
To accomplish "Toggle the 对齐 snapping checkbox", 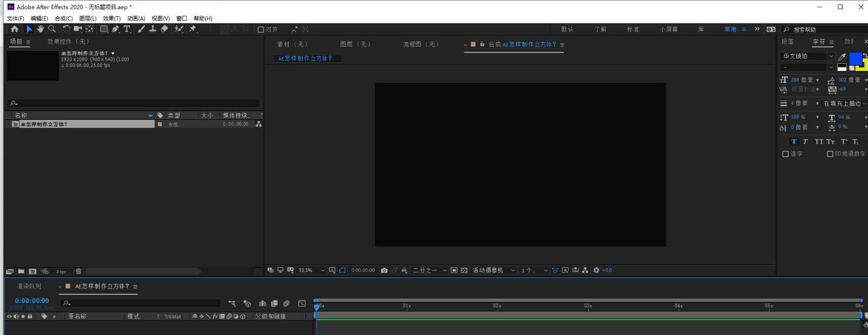I will point(261,29).
